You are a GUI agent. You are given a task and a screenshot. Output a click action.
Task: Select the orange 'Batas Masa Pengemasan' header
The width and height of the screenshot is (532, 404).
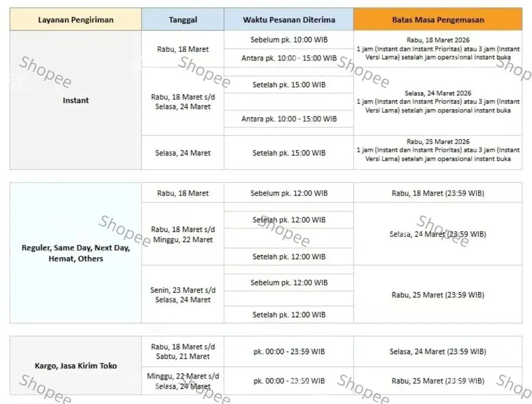click(437, 20)
